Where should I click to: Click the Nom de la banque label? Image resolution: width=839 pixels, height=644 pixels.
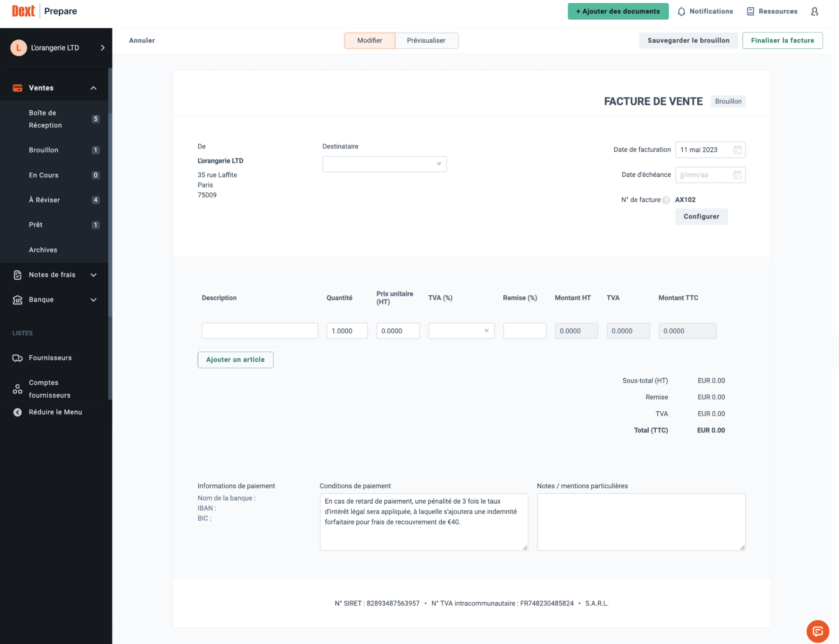click(x=227, y=498)
